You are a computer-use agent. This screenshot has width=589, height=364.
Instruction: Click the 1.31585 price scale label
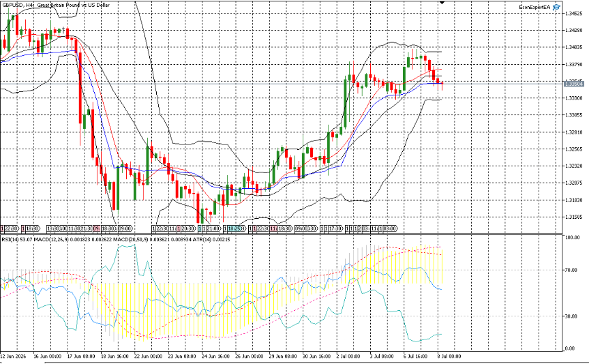pos(573,217)
